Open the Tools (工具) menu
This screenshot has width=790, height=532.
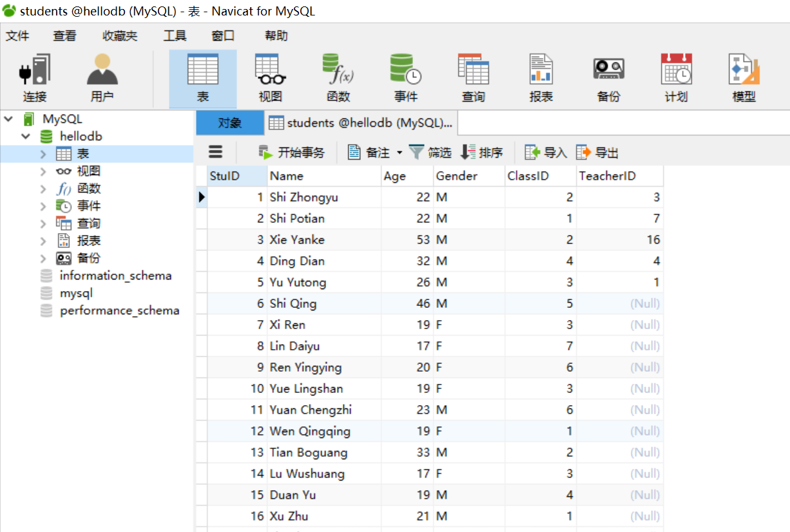(175, 36)
